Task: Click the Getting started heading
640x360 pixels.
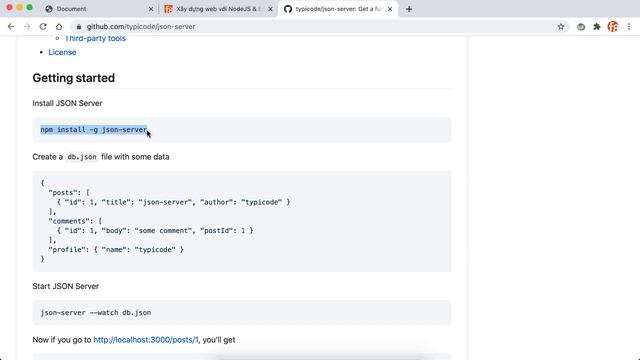Action: [x=73, y=78]
